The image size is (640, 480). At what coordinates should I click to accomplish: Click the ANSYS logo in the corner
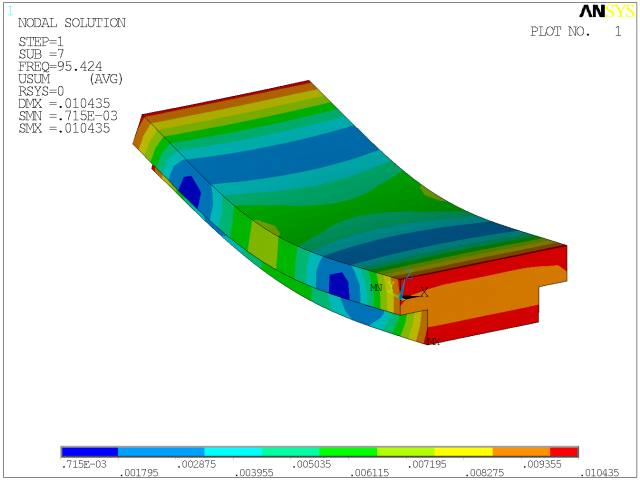tap(604, 12)
